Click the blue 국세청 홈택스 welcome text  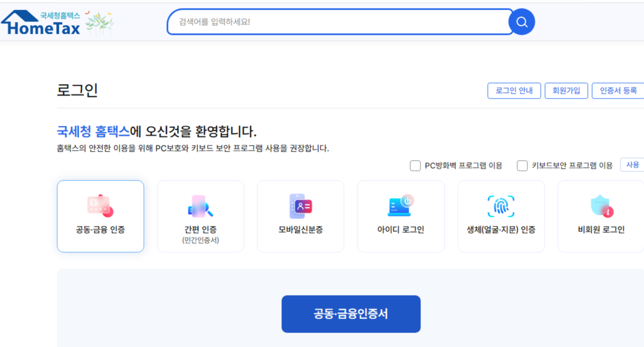coord(93,131)
